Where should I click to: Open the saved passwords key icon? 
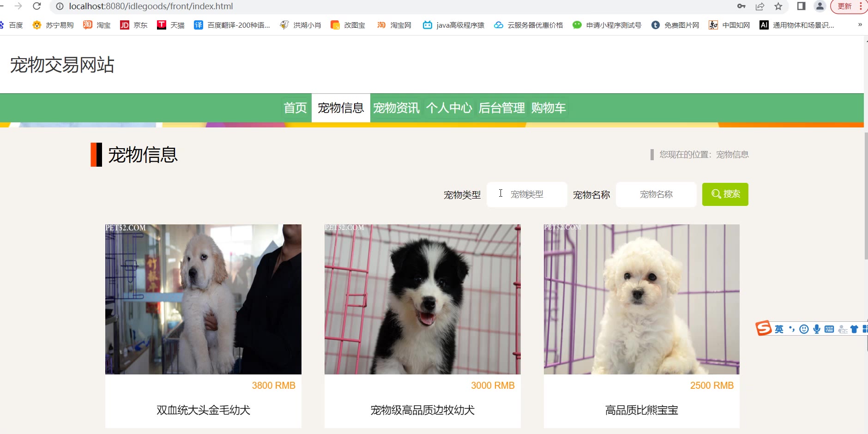(741, 6)
